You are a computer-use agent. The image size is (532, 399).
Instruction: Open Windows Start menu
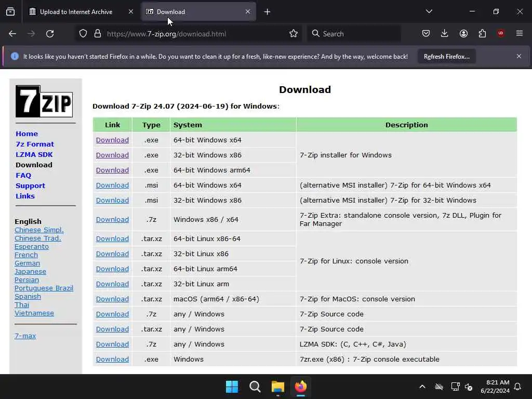tap(232, 387)
